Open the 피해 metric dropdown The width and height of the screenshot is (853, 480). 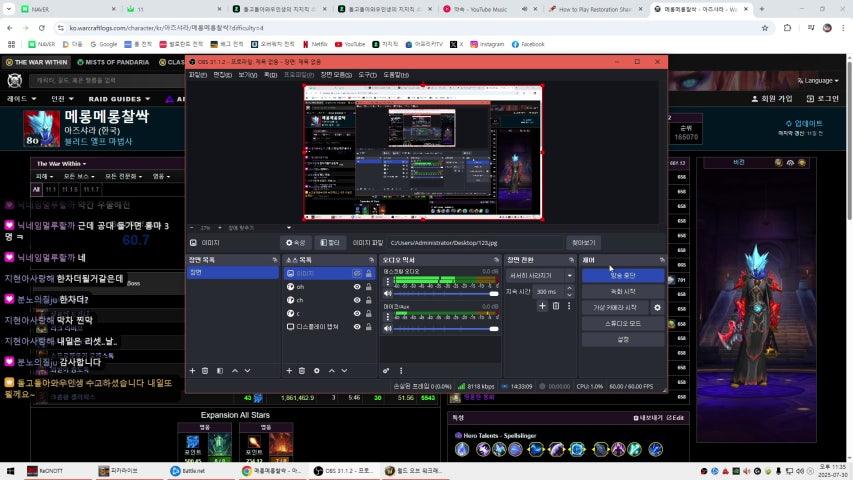[x=44, y=176]
